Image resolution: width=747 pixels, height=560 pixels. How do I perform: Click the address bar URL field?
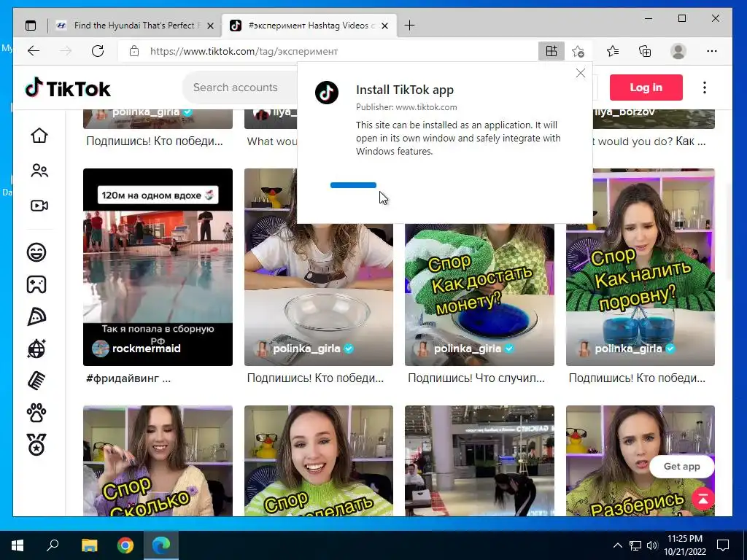click(x=329, y=51)
